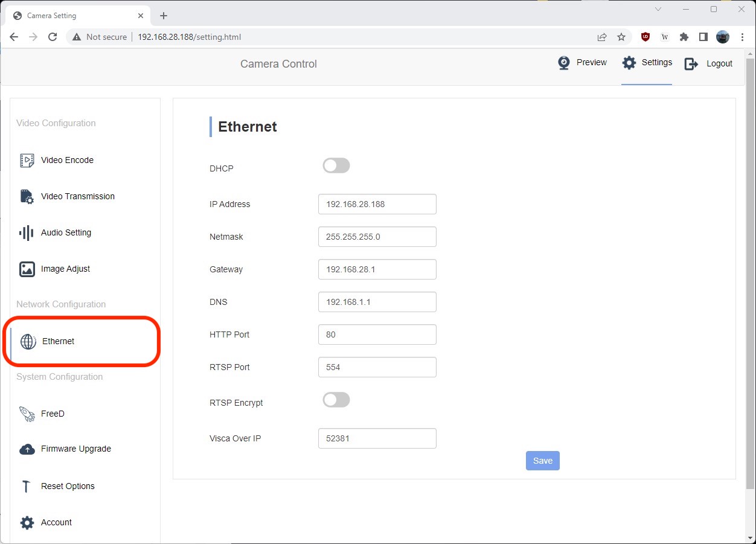Enable DHCP on the camera
The image size is (756, 544).
336,165
